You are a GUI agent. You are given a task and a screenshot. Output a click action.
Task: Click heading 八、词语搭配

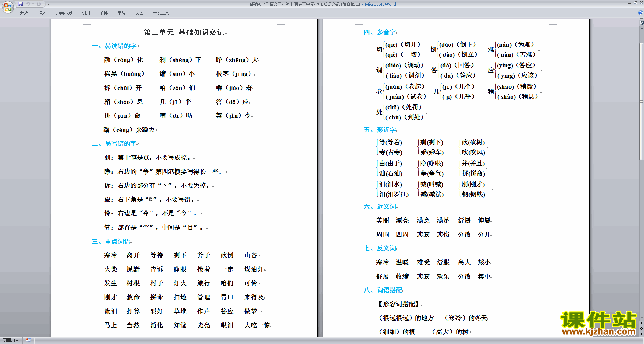pos(383,290)
